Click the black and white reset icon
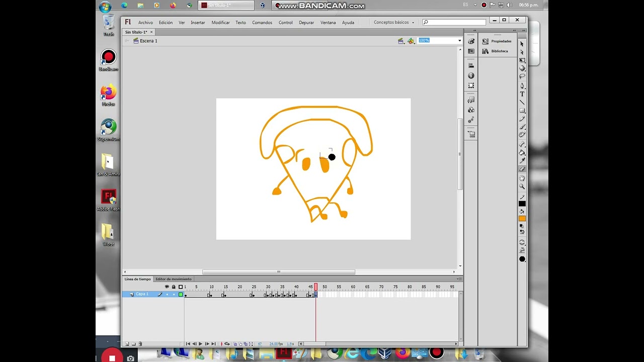This screenshot has width=644, height=362. click(x=521, y=226)
